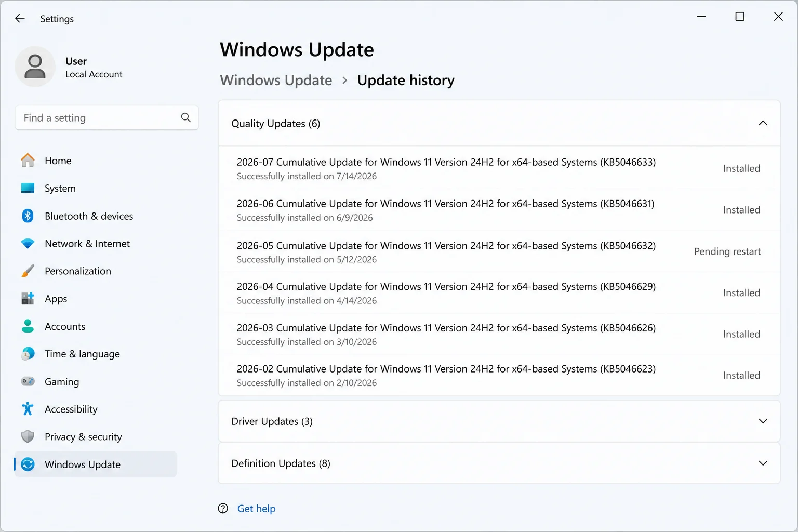The width and height of the screenshot is (798, 532).
Task: Click the 2026-02 Cumulative Update KB5046623 title
Action: coord(446,369)
